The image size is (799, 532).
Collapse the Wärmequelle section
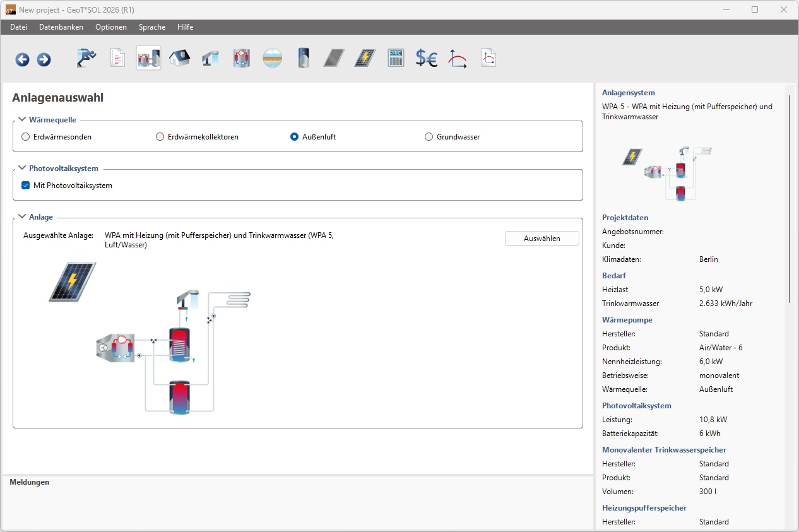[22, 119]
